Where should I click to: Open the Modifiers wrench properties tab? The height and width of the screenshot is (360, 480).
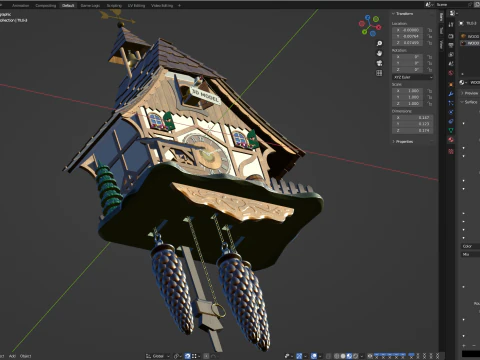(451, 94)
